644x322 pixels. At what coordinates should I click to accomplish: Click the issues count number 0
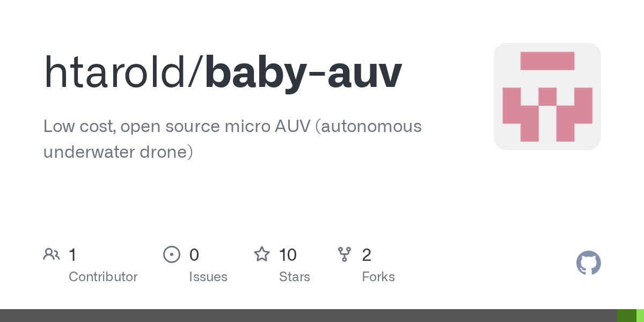194,254
